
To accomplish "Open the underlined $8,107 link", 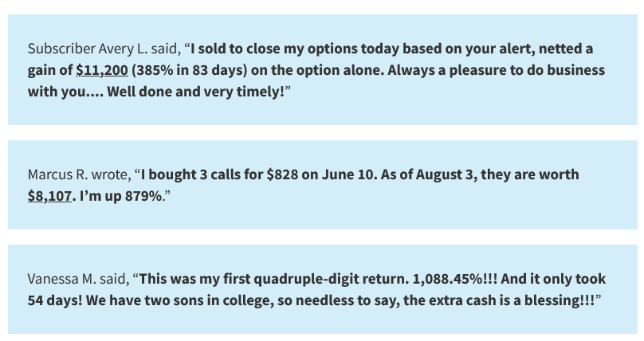I will coord(49,196).
